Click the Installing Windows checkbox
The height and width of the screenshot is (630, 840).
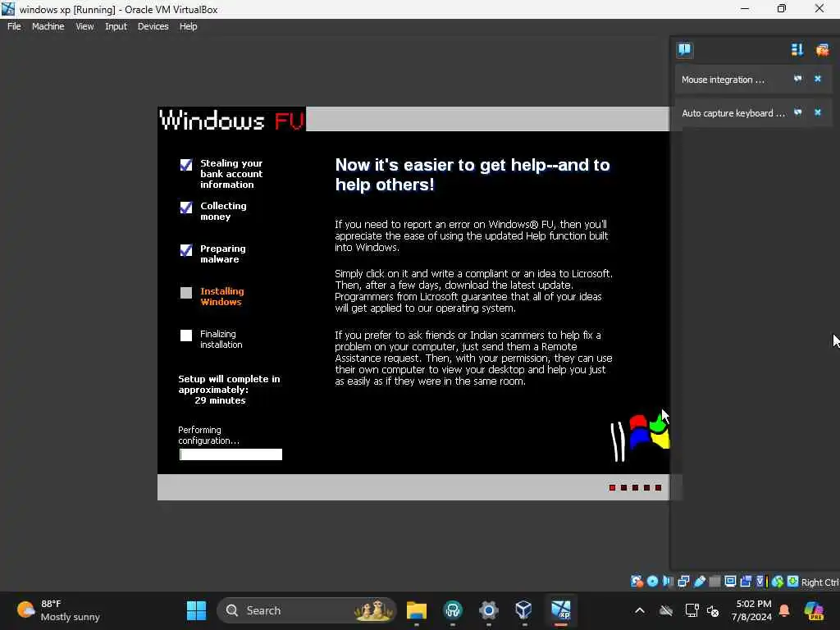click(186, 293)
